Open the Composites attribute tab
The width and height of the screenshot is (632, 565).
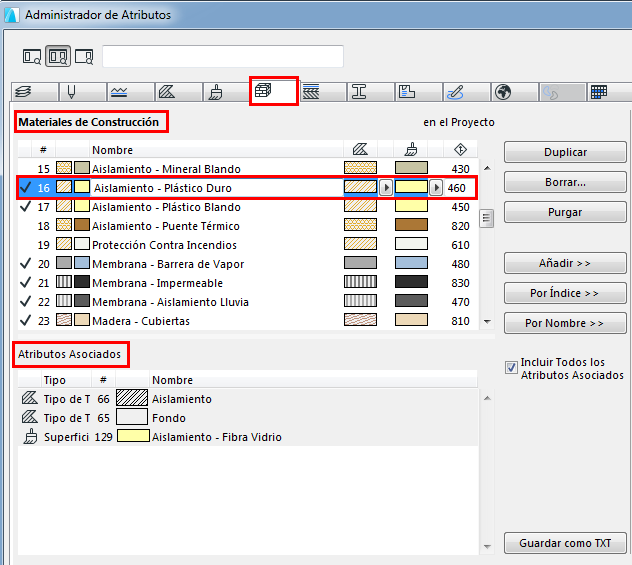pos(322,92)
